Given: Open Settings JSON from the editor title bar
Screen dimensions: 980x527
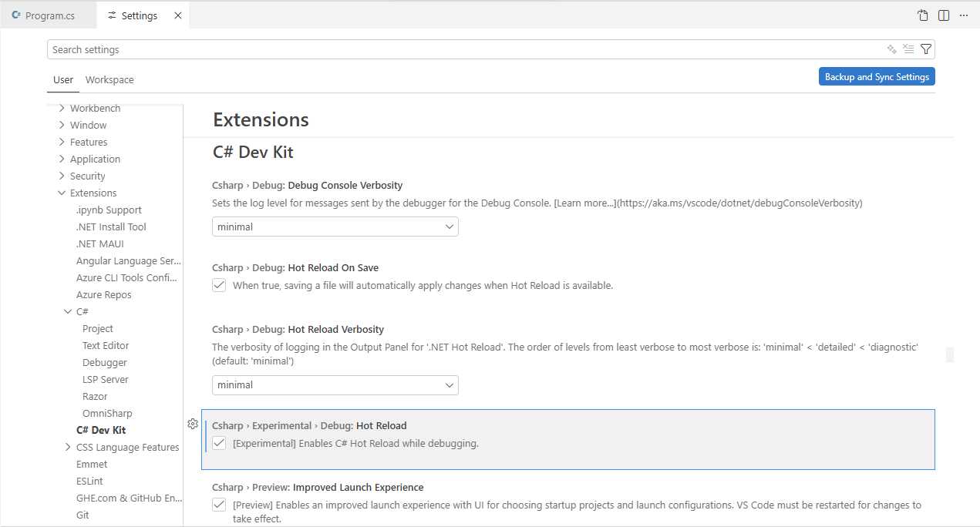Looking at the screenshot, I should click(923, 15).
